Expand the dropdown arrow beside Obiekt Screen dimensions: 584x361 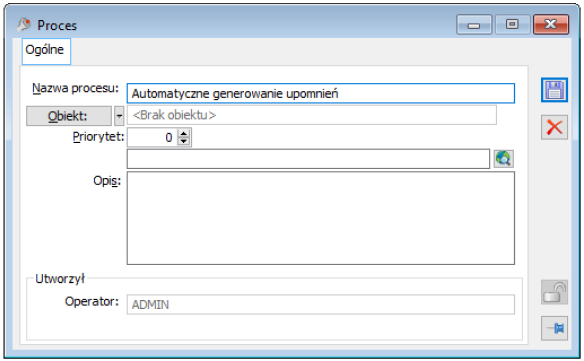(x=119, y=116)
